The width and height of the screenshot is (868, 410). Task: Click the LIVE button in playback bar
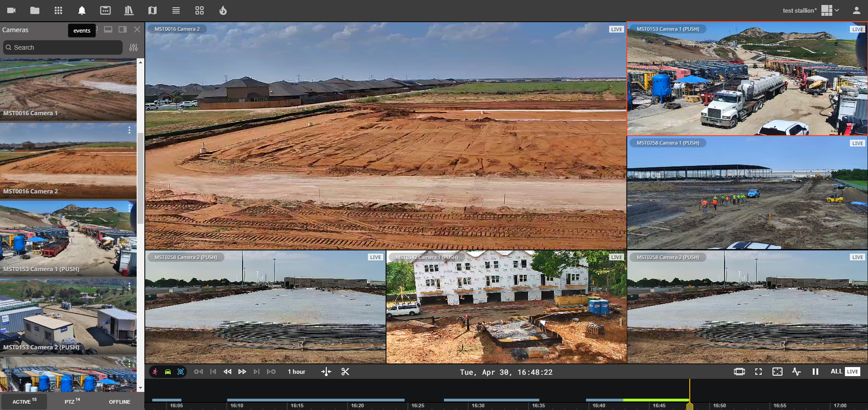tap(853, 372)
